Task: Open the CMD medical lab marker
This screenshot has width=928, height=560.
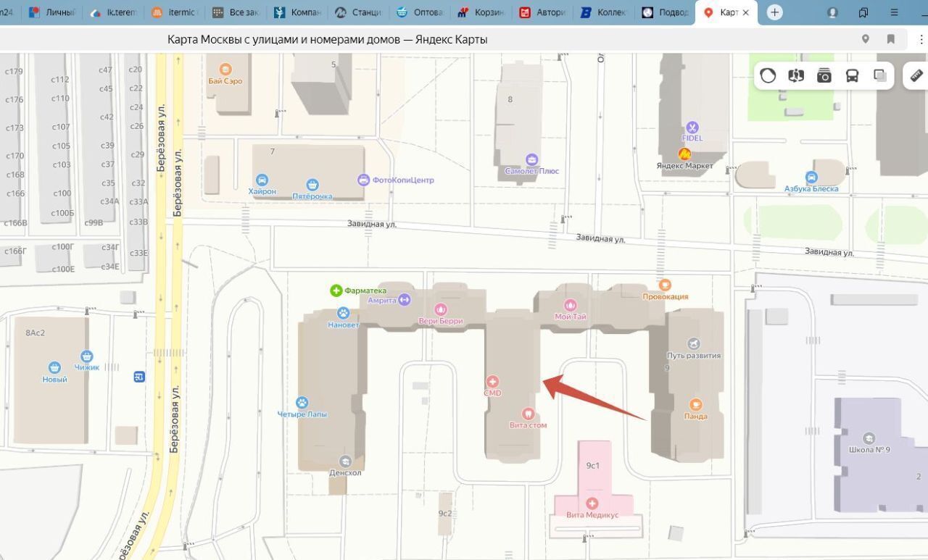Action: pyautogui.click(x=492, y=382)
